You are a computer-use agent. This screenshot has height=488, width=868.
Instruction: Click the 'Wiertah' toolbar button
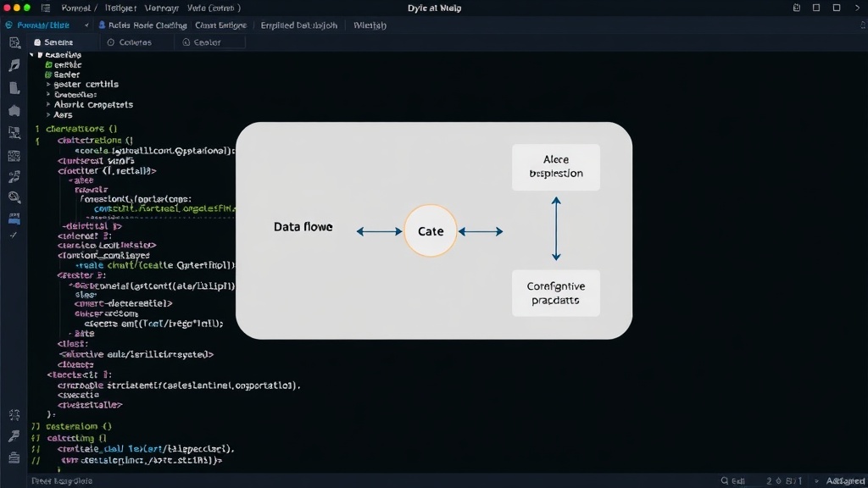[x=370, y=25]
